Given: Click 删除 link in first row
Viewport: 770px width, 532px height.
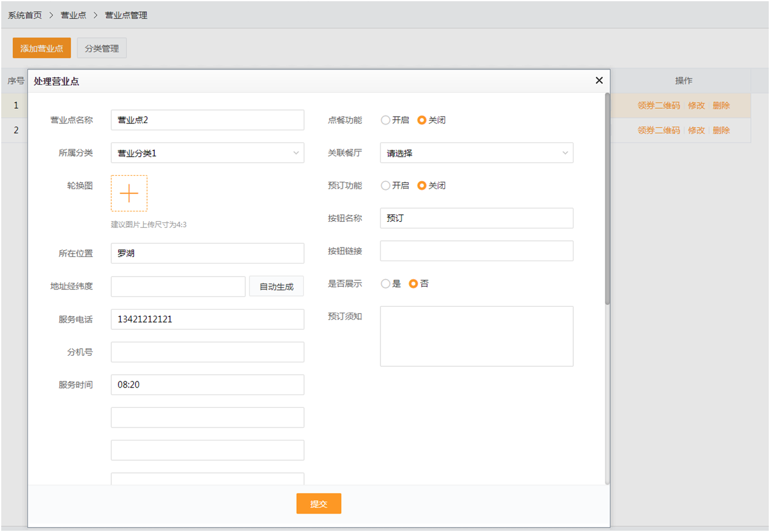Looking at the screenshot, I should tap(721, 106).
